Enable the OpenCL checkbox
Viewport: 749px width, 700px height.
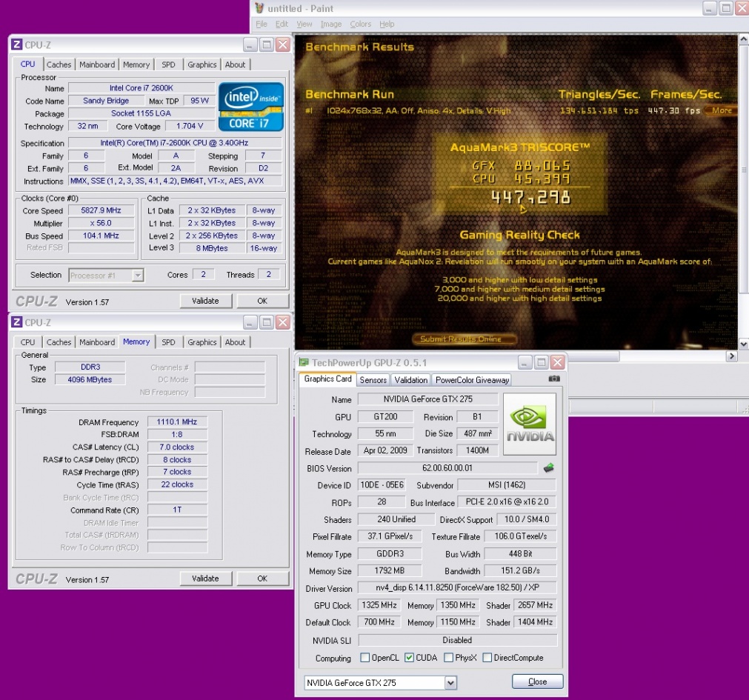click(x=364, y=658)
